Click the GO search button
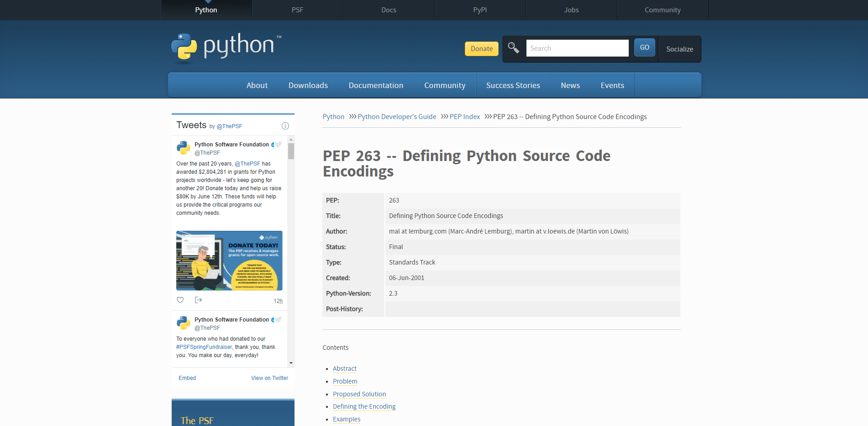 645,47
